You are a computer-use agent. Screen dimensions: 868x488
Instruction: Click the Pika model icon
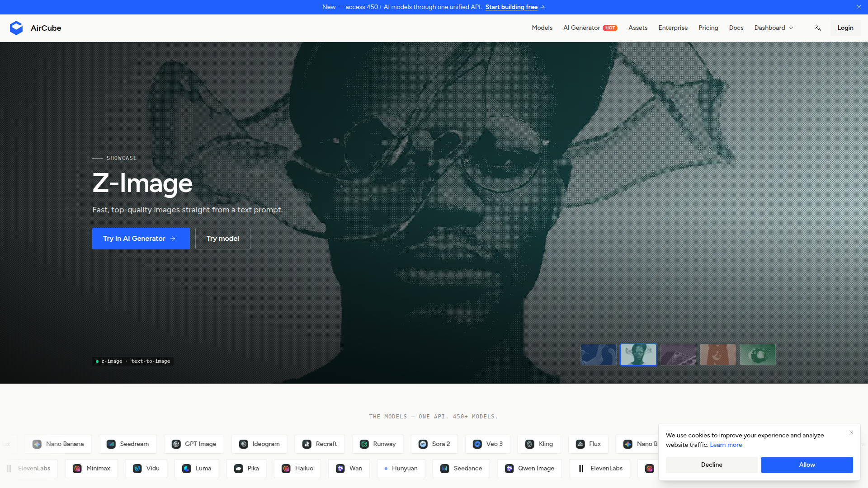pyautogui.click(x=238, y=469)
